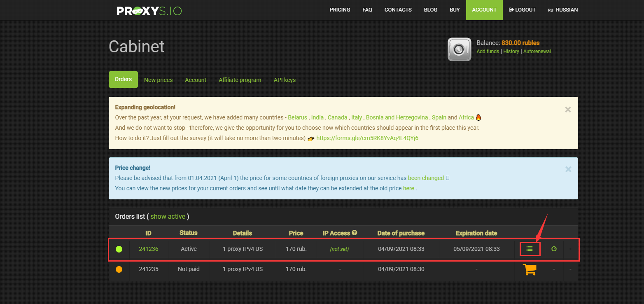
Task: Open the New prices tab
Action: click(158, 80)
